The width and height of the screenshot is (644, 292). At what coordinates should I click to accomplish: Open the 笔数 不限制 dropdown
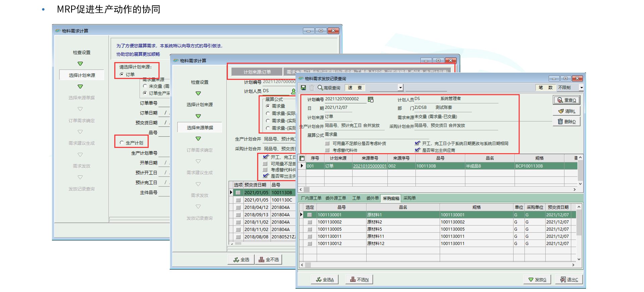tap(581, 88)
